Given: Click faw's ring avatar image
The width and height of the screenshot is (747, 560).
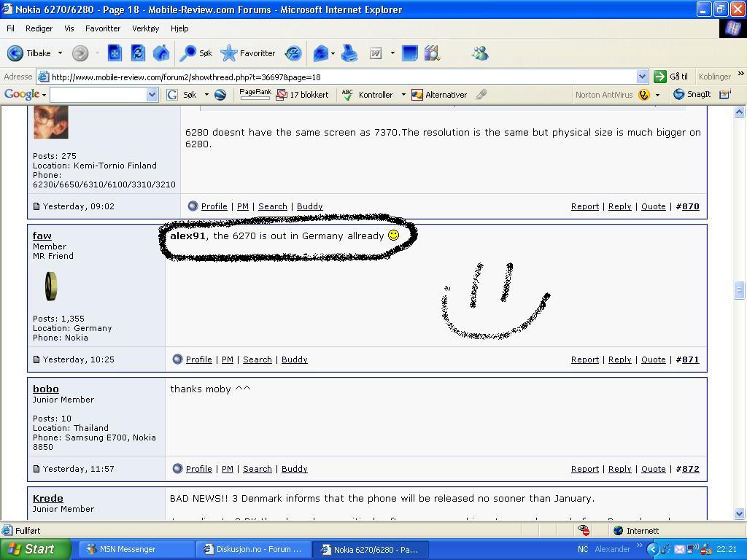Looking at the screenshot, I should 50,286.
